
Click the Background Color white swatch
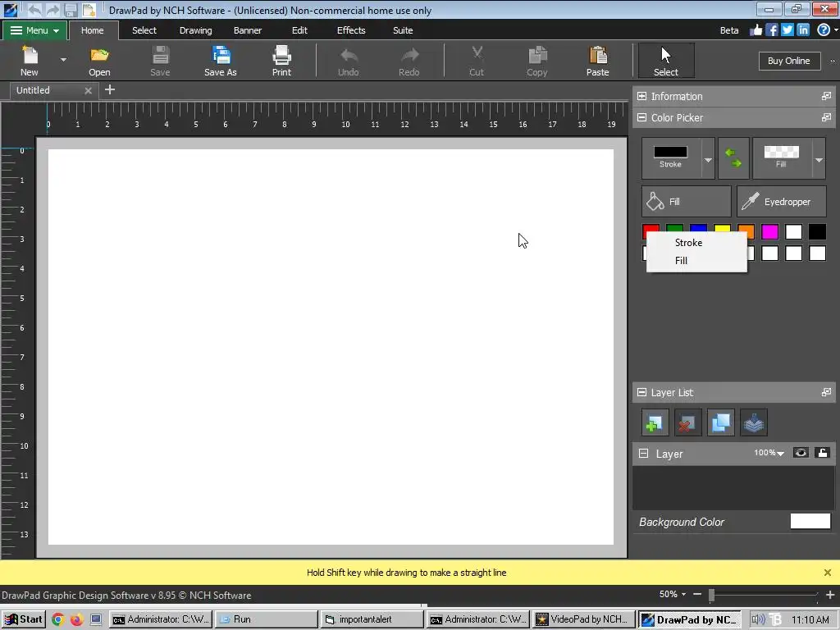coord(810,521)
